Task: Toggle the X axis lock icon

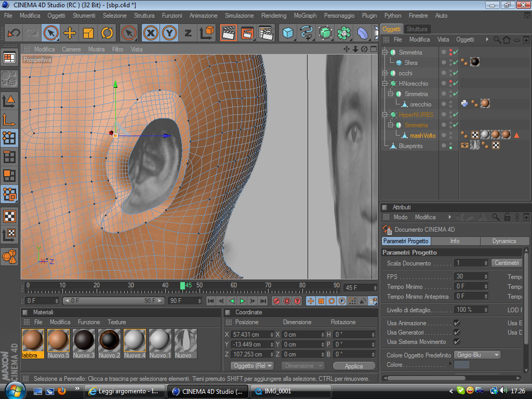Action: click(151, 33)
